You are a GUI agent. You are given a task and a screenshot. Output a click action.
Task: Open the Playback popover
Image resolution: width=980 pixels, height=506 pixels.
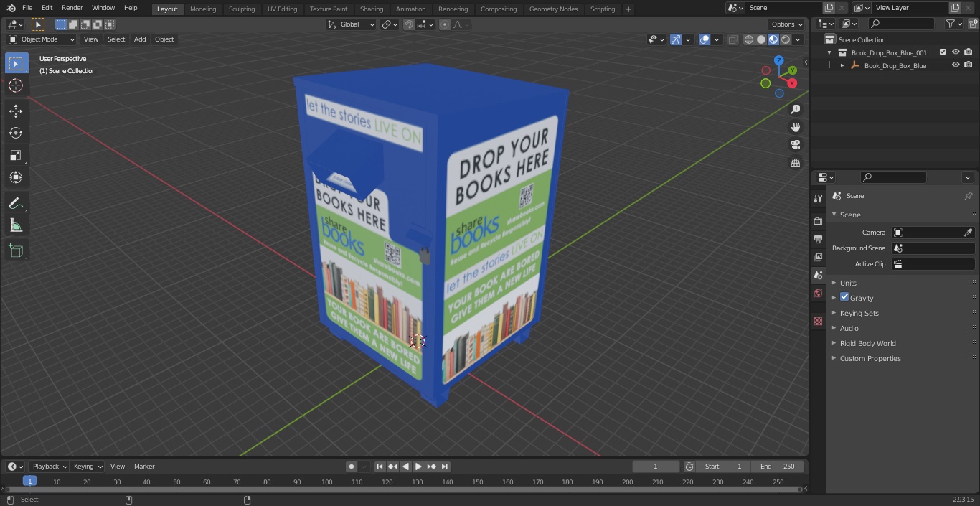pyautogui.click(x=49, y=467)
